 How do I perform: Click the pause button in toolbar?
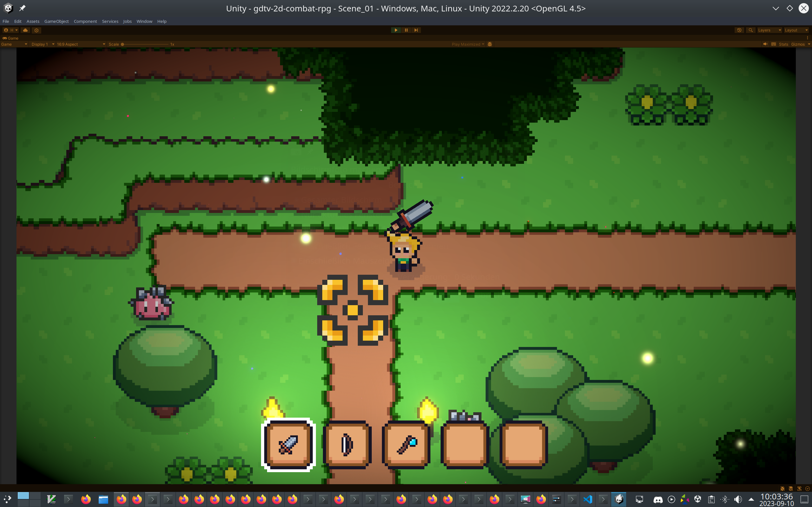tap(406, 30)
